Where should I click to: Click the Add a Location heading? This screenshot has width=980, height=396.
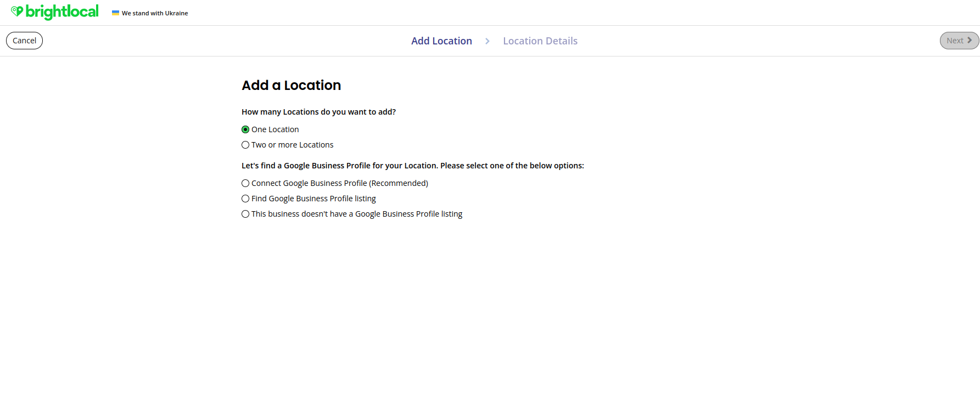click(291, 86)
